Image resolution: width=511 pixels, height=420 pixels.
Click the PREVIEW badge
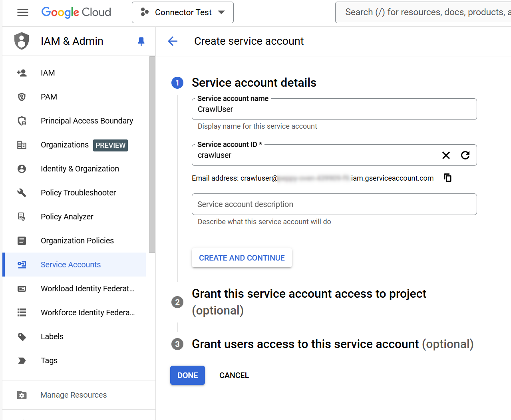tap(110, 145)
